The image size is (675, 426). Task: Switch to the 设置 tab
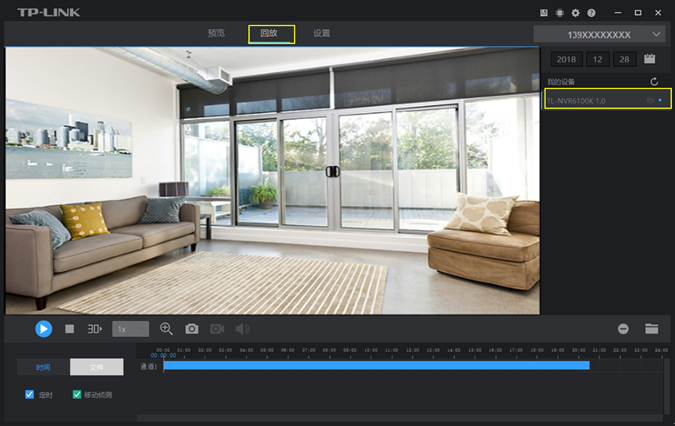point(321,34)
